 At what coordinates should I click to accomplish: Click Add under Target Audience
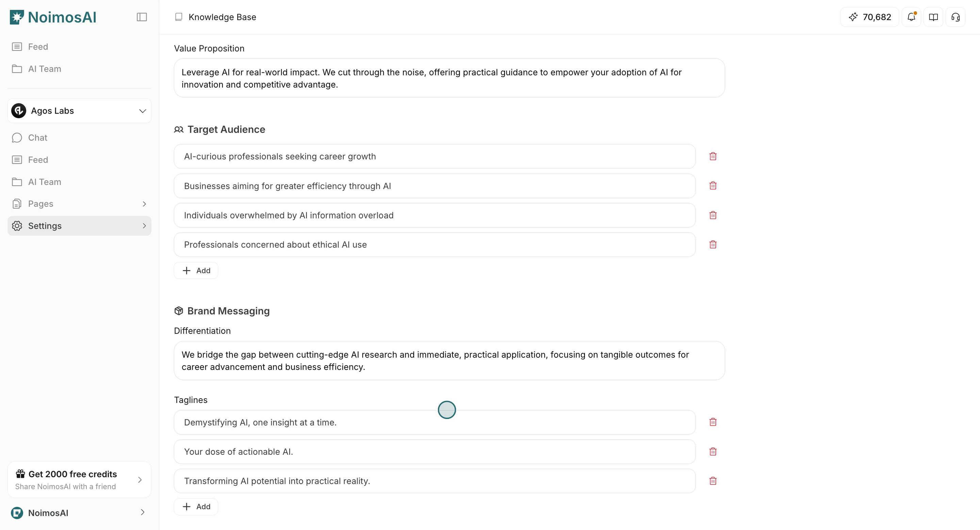(x=196, y=270)
